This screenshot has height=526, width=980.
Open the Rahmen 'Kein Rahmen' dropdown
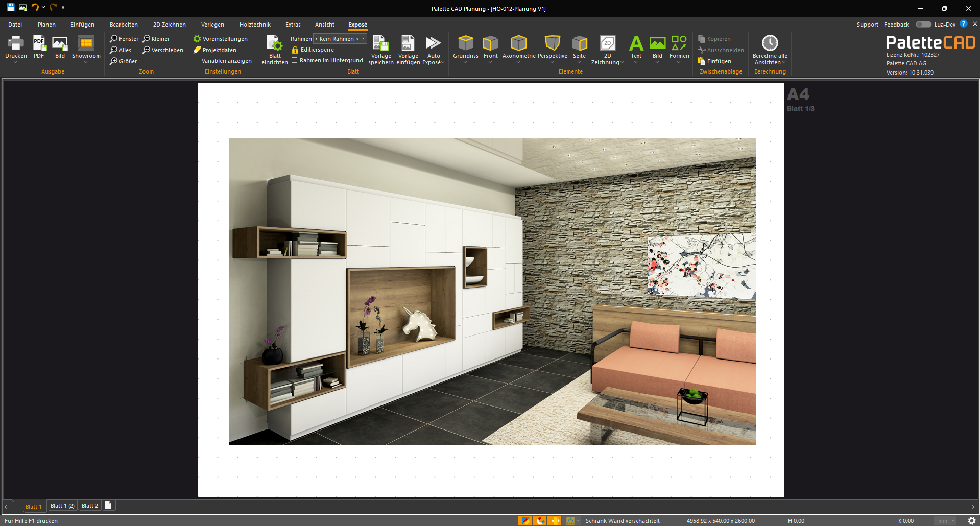pos(340,39)
